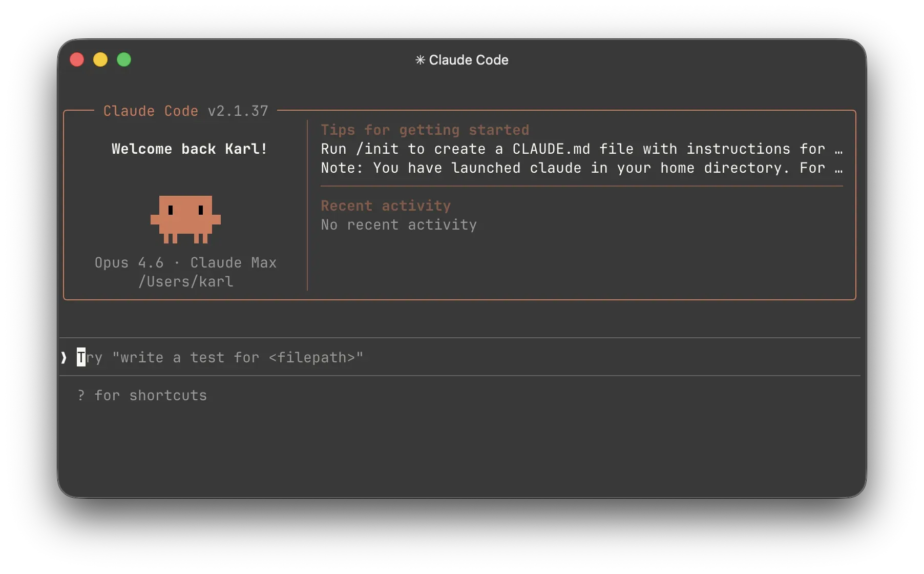924x574 pixels.
Task: Select the "Tips for getting started" heading
Action: coord(425,130)
